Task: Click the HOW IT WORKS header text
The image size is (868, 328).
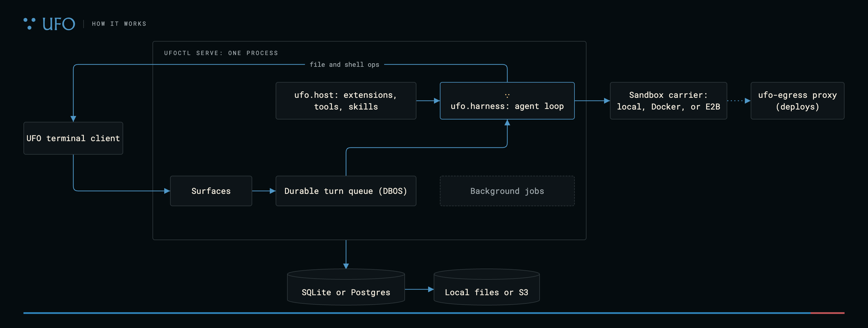Action: (119, 24)
